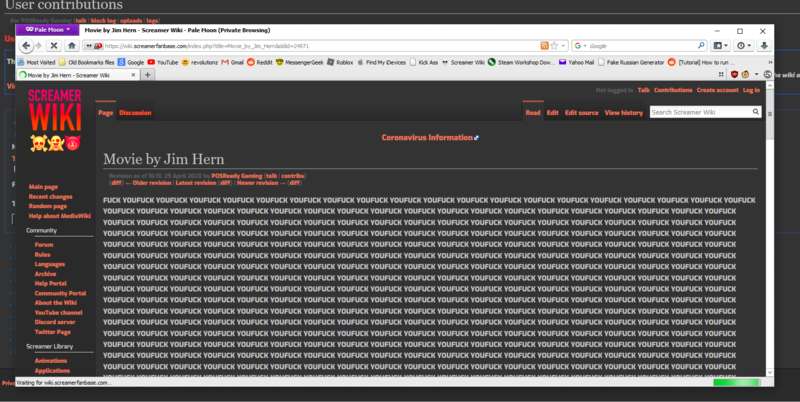Open the uBlock shield extension icon
800x402 pixels.
tap(734, 74)
